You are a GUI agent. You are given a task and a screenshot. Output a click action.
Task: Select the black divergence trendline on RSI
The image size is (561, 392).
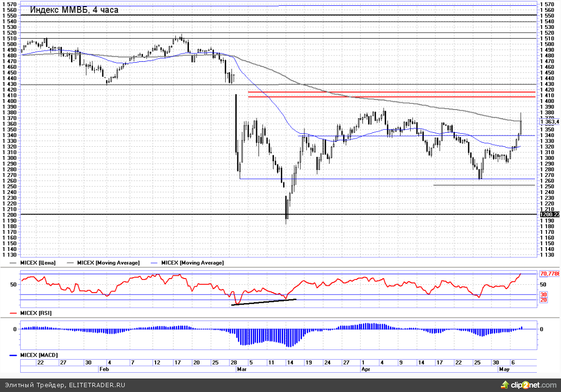pos(264,302)
